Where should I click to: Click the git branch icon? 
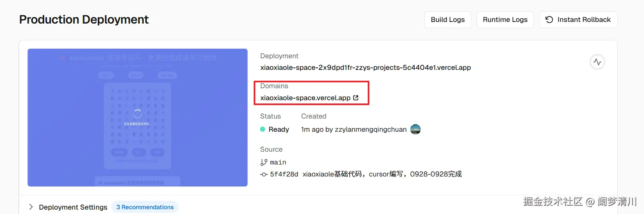pyautogui.click(x=264, y=162)
